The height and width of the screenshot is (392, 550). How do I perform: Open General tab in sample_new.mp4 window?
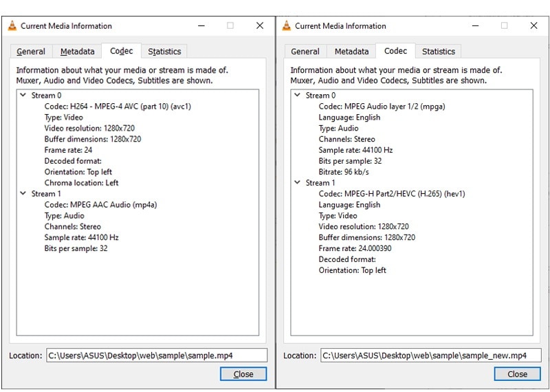305,52
